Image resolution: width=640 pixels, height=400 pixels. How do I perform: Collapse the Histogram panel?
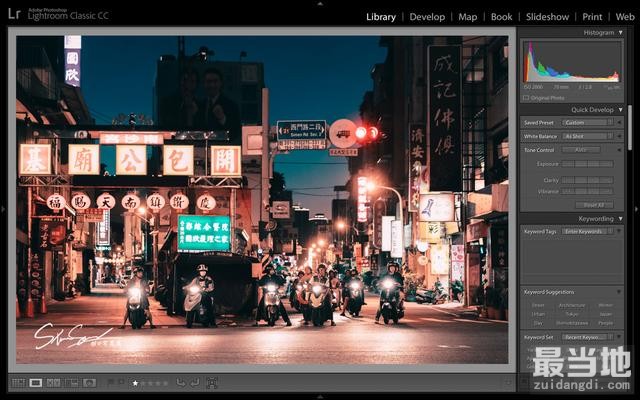(x=620, y=33)
